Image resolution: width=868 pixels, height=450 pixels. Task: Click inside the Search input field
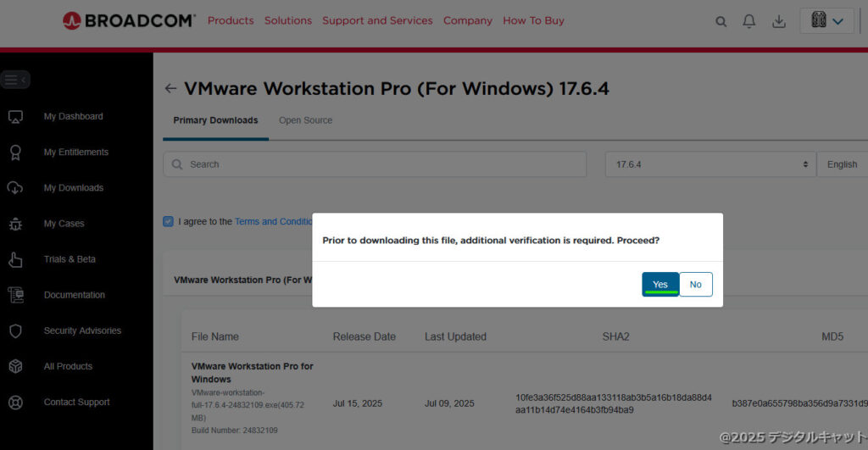(x=374, y=164)
